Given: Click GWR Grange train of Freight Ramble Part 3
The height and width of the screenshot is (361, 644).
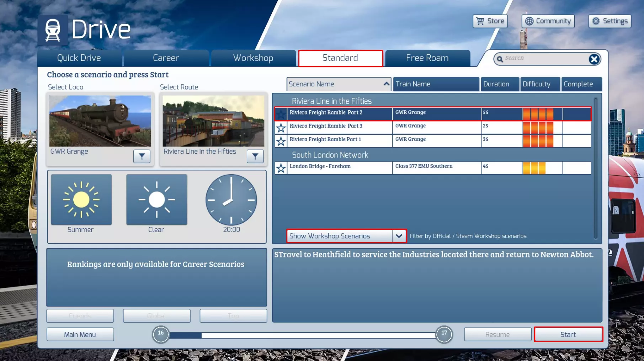Looking at the screenshot, I should pyautogui.click(x=410, y=126).
